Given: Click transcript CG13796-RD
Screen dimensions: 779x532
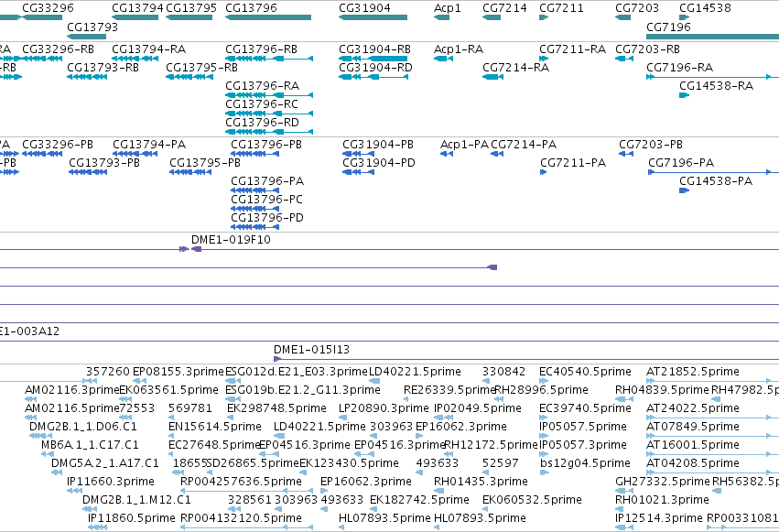Looking at the screenshot, I should [x=263, y=123].
